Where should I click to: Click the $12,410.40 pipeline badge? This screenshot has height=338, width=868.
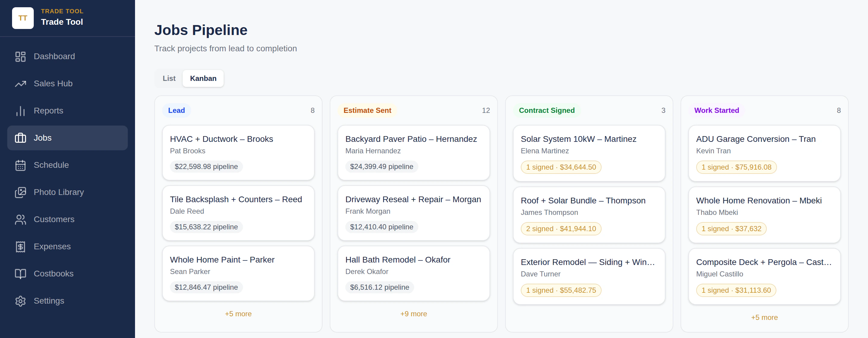pyautogui.click(x=382, y=227)
